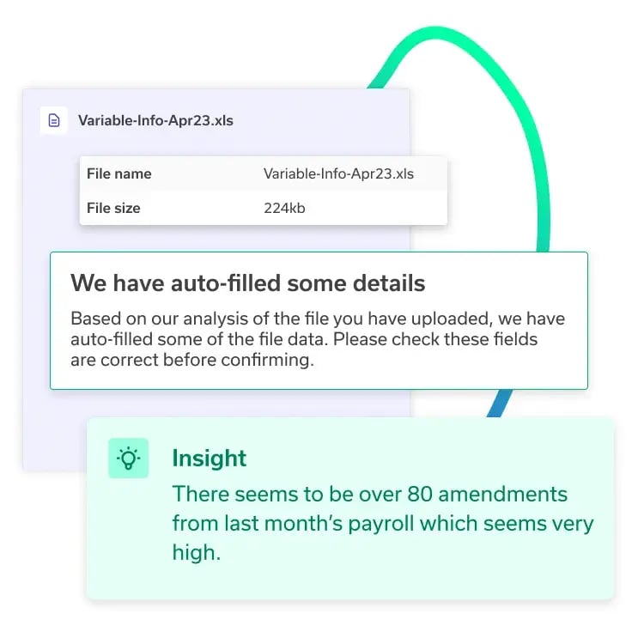Click the '80 amendments' insight message
The width and height of the screenshot is (644, 644).
369,495
